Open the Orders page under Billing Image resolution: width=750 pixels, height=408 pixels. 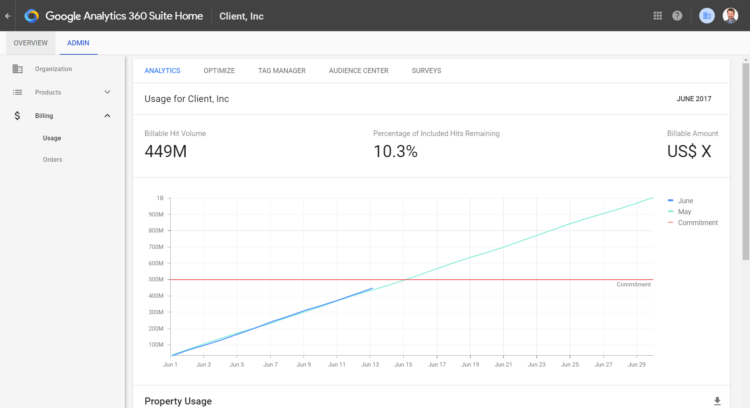click(52, 160)
